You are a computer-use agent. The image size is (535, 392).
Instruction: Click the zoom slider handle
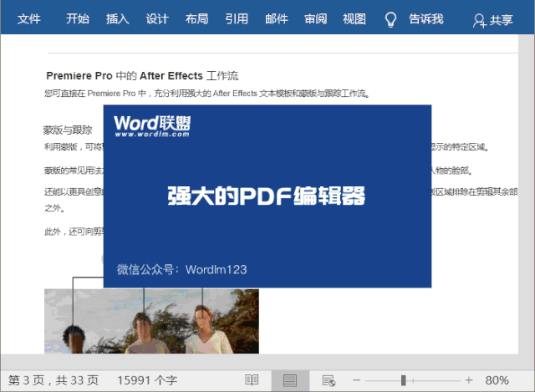[x=404, y=380]
